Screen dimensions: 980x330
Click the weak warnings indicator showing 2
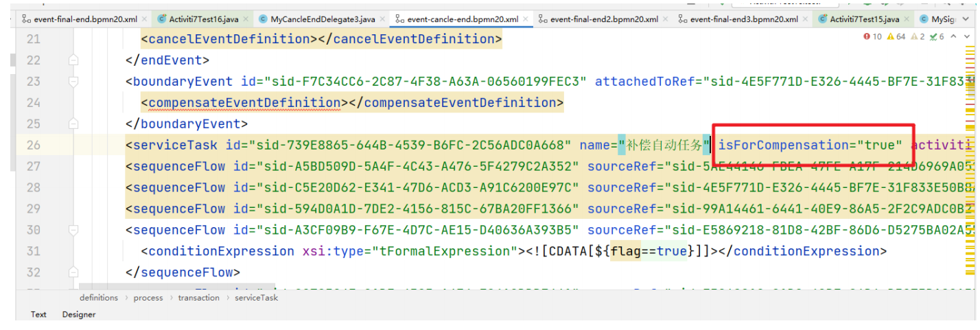tap(918, 37)
